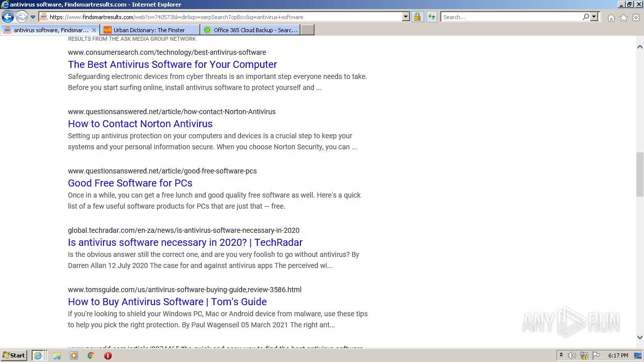Open the Tools gear icon
Screen dimensions: 644x362
[x=636, y=18]
